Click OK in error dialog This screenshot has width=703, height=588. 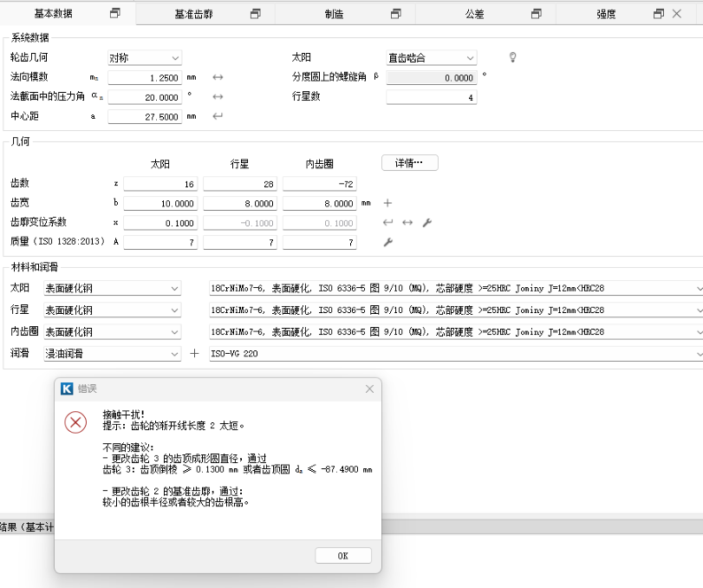(343, 556)
